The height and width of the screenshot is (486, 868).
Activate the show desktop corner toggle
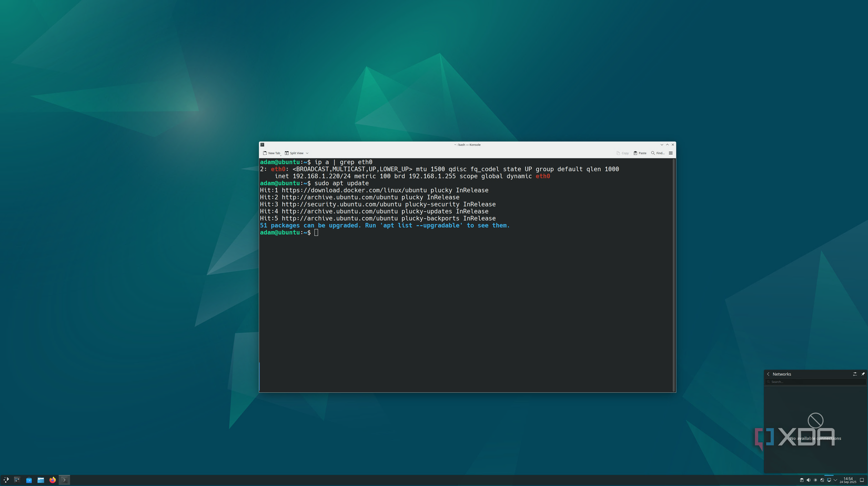coord(862,480)
